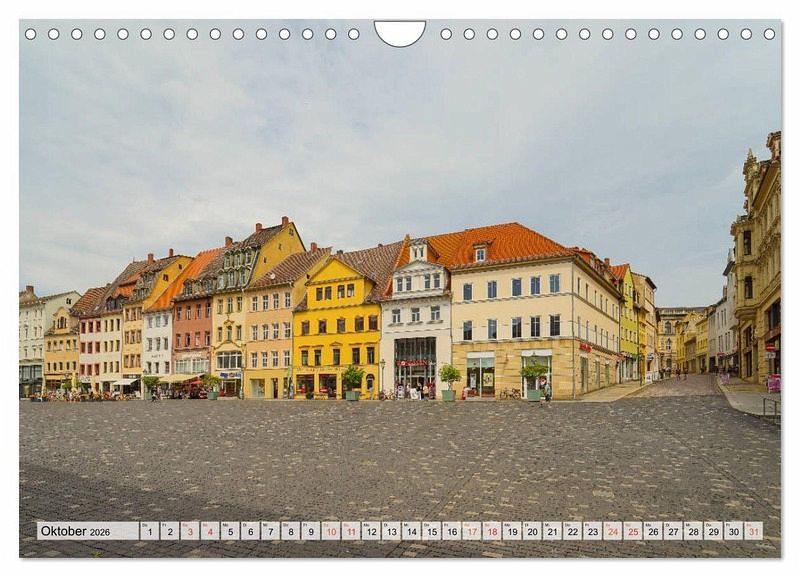Choose day 14 cell

coord(412,531)
